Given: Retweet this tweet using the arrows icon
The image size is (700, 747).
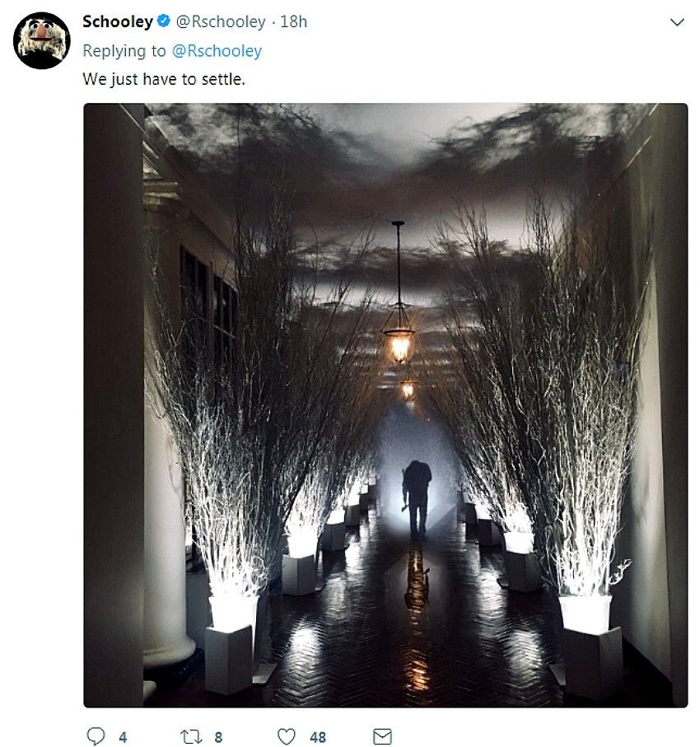Looking at the screenshot, I should [190, 736].
